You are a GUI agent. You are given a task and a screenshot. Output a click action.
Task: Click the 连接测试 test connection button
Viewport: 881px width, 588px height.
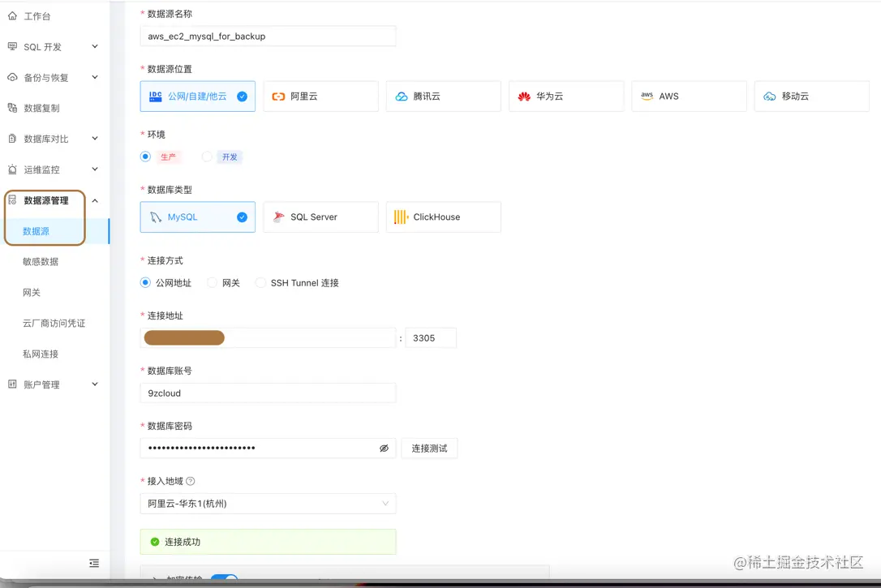click(x=429, y=448)
